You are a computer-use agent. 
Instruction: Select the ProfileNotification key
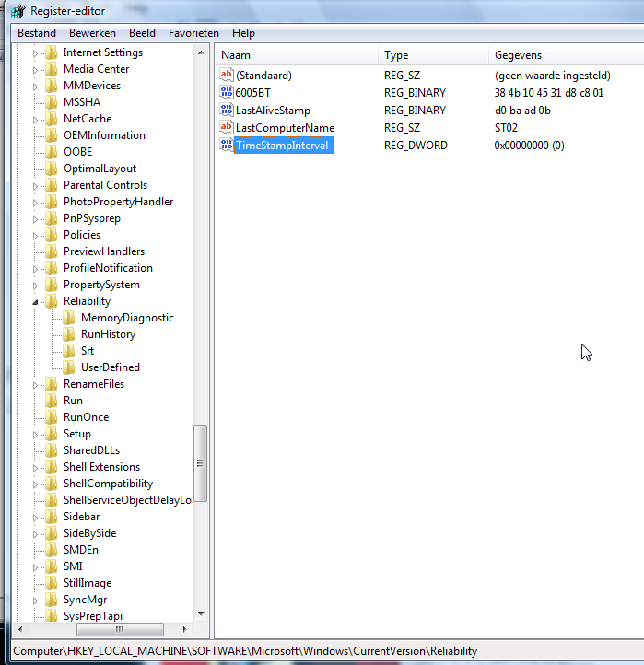[108, 268]
